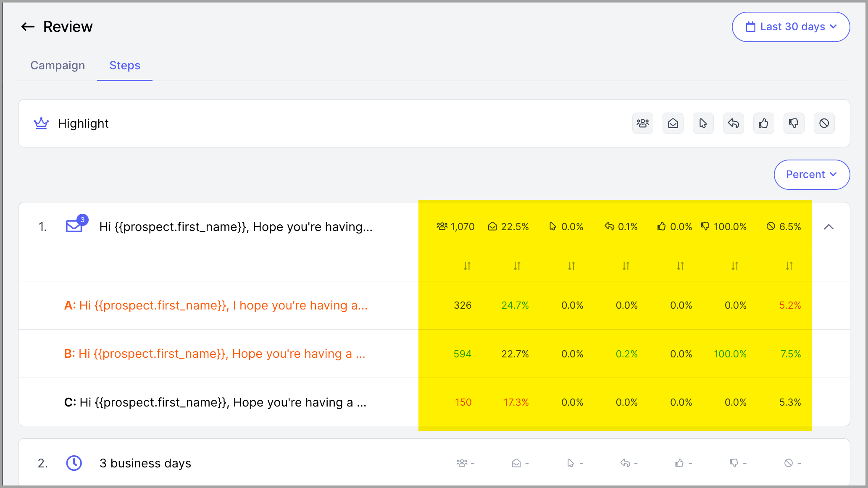Click negative rate 100.0% in step 1 header
The width and height of the screenshot is (868, 488).
pyautogui.click(x=730, y=227)
